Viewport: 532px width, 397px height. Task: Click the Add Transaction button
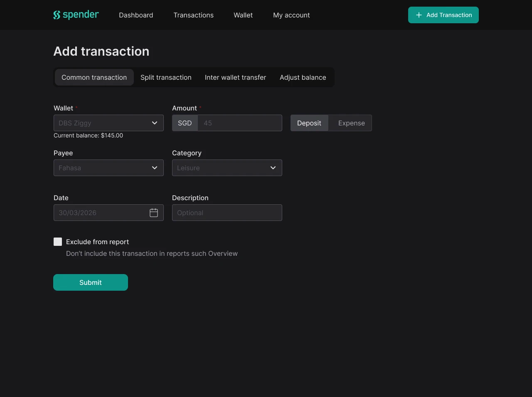pos(443,15)
